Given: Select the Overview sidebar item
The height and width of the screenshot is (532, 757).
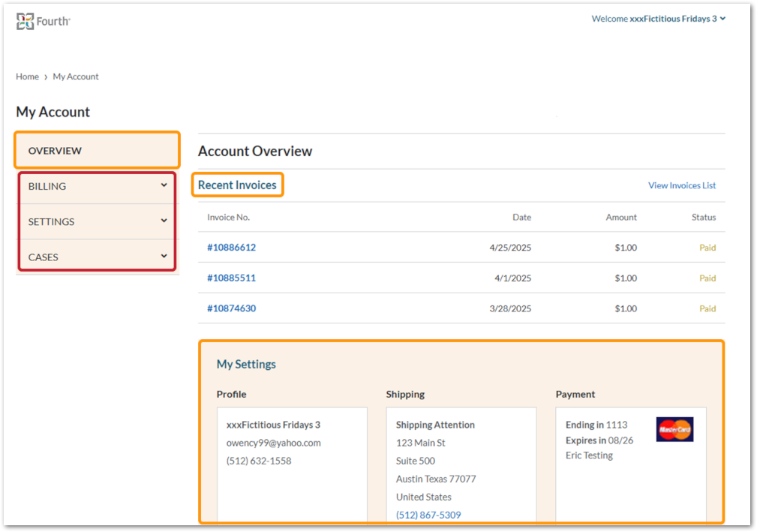Looking at the screenshot, I should 55,151.
